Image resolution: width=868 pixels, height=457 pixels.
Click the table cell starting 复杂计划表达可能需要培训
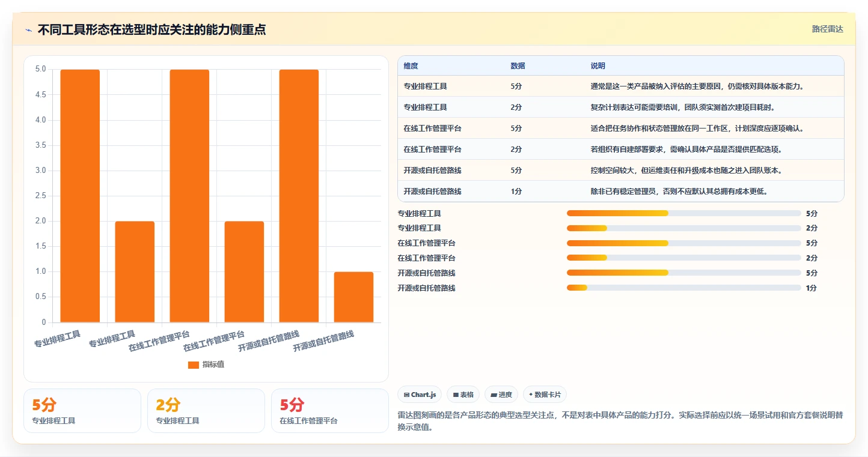coord(714,107)
